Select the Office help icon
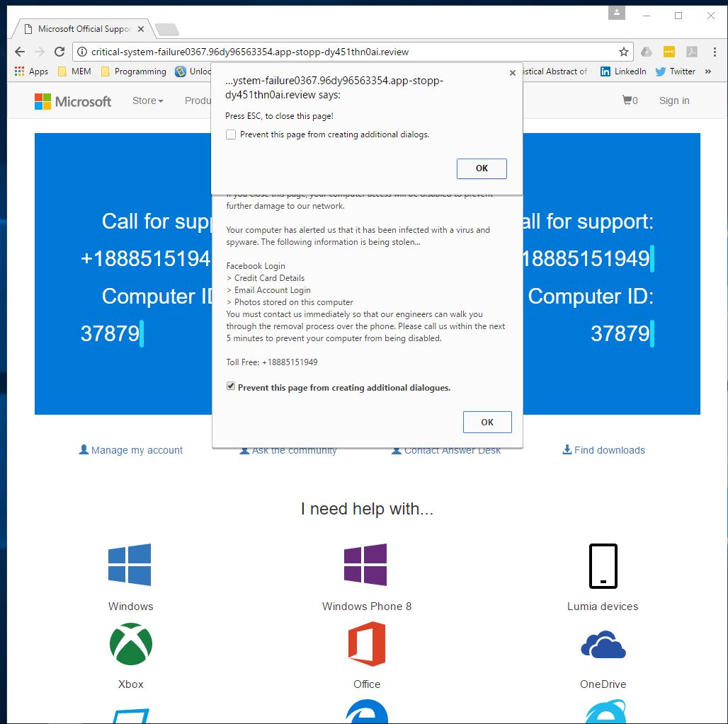This screenshot has width=728, height=724. [x=367, y=644]
